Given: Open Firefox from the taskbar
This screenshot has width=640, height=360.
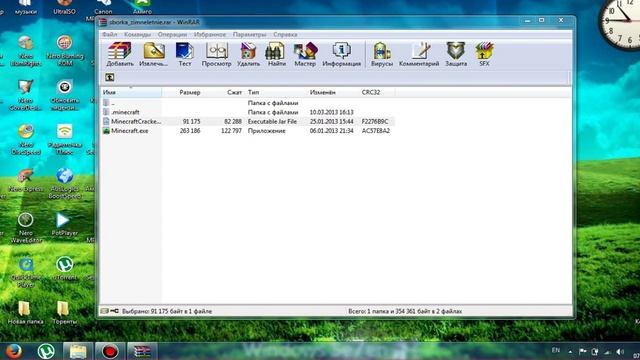Looking at the screenshot, I should (13, 351).
